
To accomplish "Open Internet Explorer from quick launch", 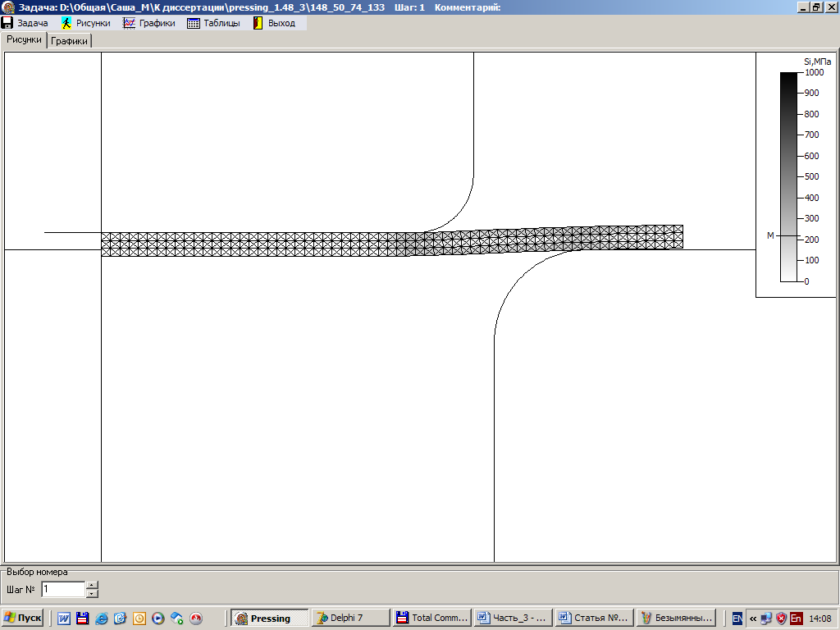I will (101, 619).
